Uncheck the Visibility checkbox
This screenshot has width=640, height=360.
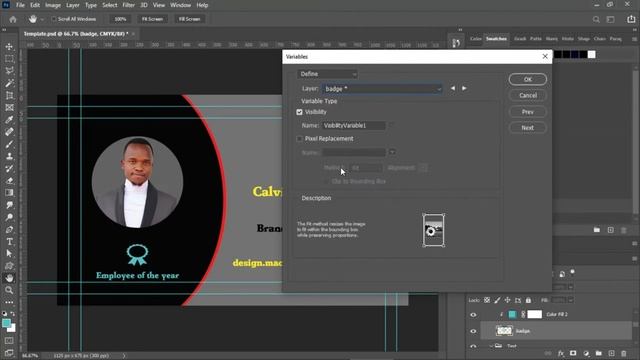(x=299, y=112)
